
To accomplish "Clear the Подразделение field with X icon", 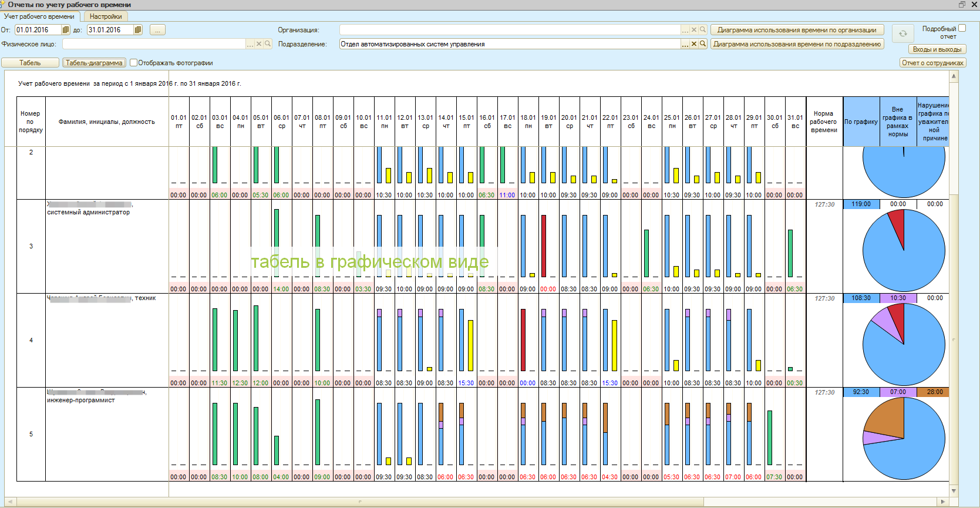I will [x=694, y=44].
